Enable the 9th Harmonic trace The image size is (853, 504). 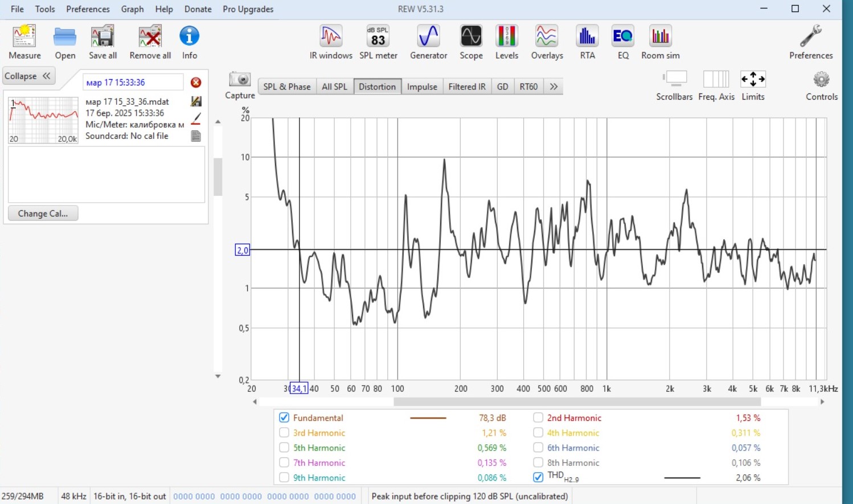click(x=284, y=477)
